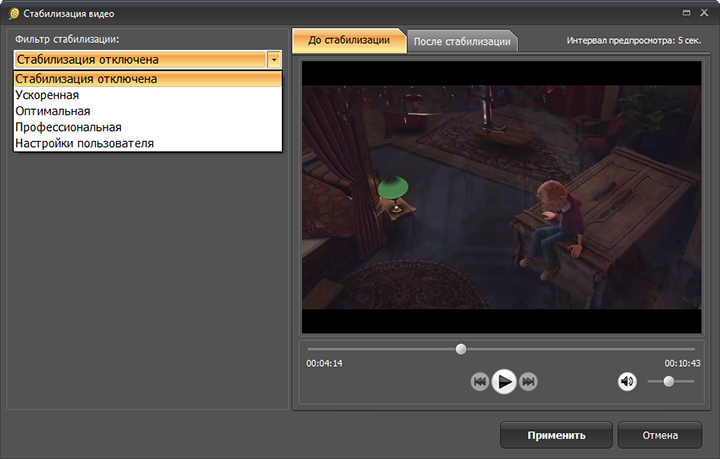Jump to previous frame with rewind button
The width and height of the screenshot is (720, 459).
(479, 381)
